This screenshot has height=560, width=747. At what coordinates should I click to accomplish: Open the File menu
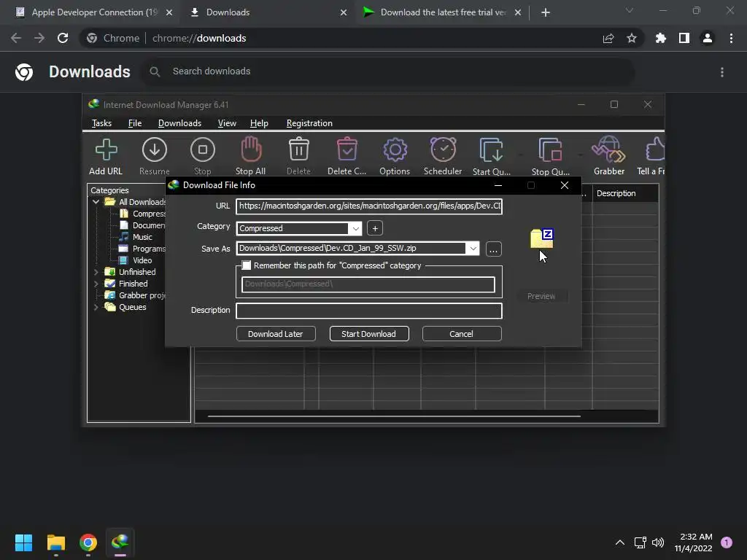pyautogui.click(x=135, y=123)
